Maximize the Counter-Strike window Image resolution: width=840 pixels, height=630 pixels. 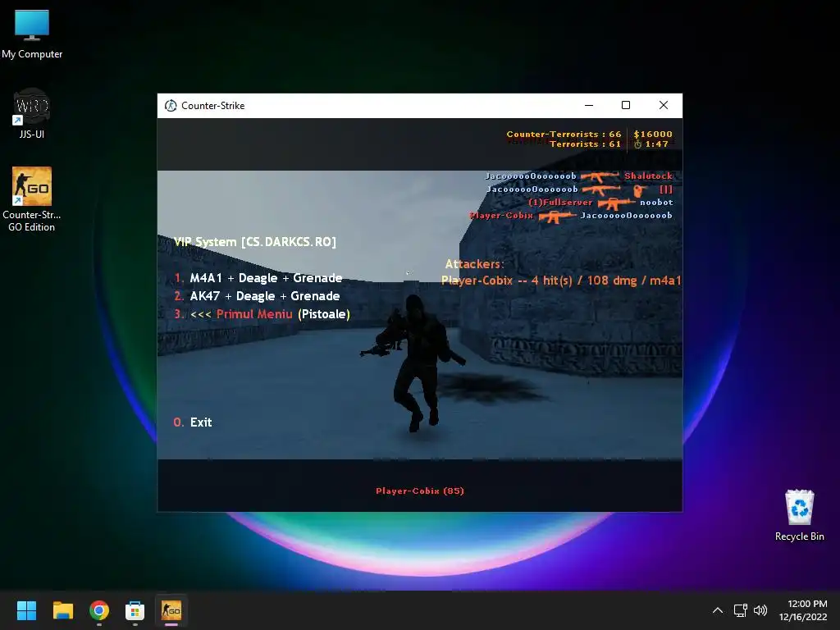pos(626,106)
